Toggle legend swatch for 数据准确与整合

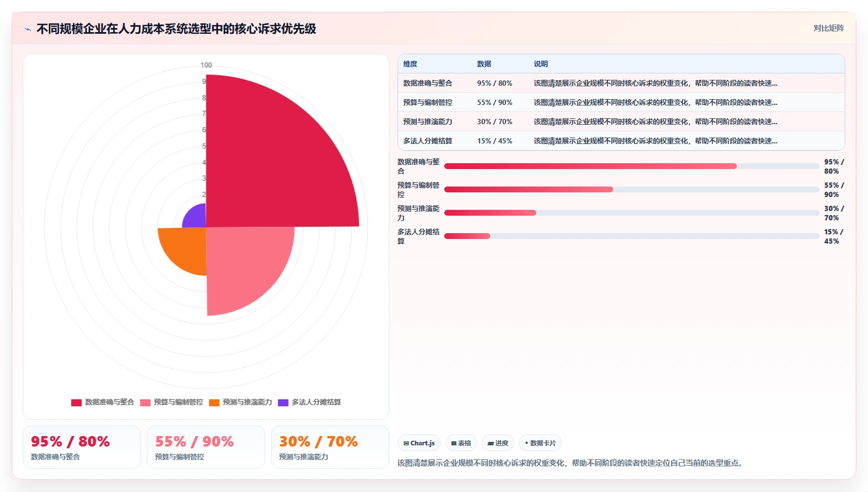point(76,402)
